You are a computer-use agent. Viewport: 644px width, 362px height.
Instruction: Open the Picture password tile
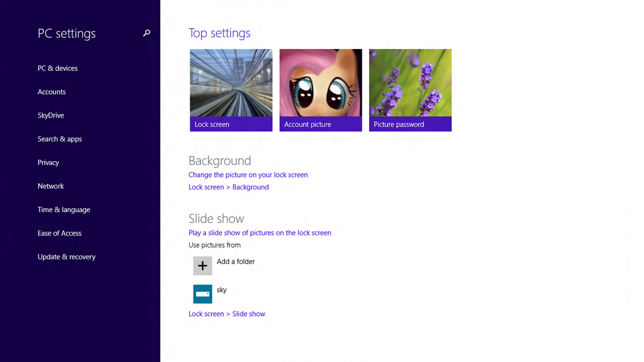coord(410,90)
